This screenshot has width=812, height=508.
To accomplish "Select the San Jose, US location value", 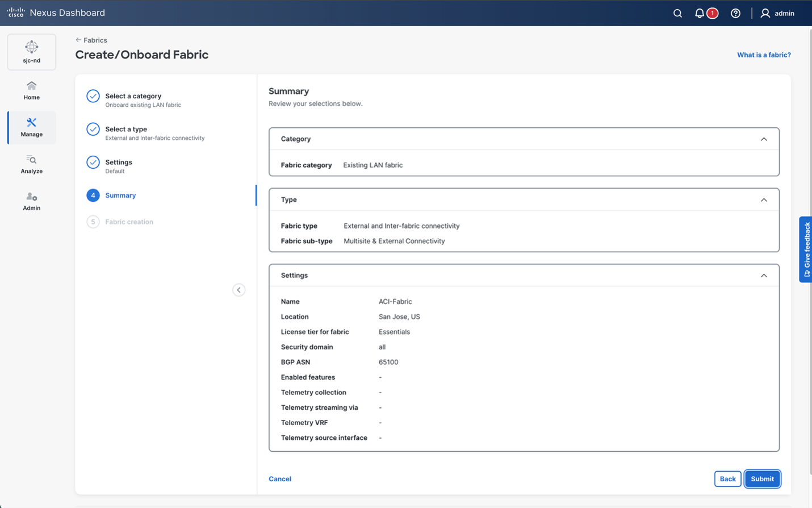I will 399,317.
